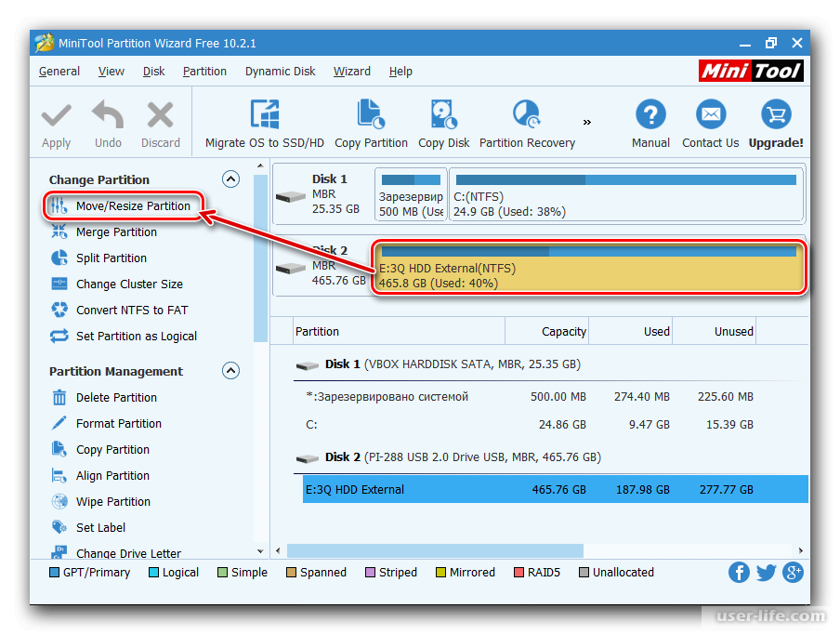840x635 pixels.
Task: Open the Disk menu
Action: pyautogui.click(x=153, y=72)
